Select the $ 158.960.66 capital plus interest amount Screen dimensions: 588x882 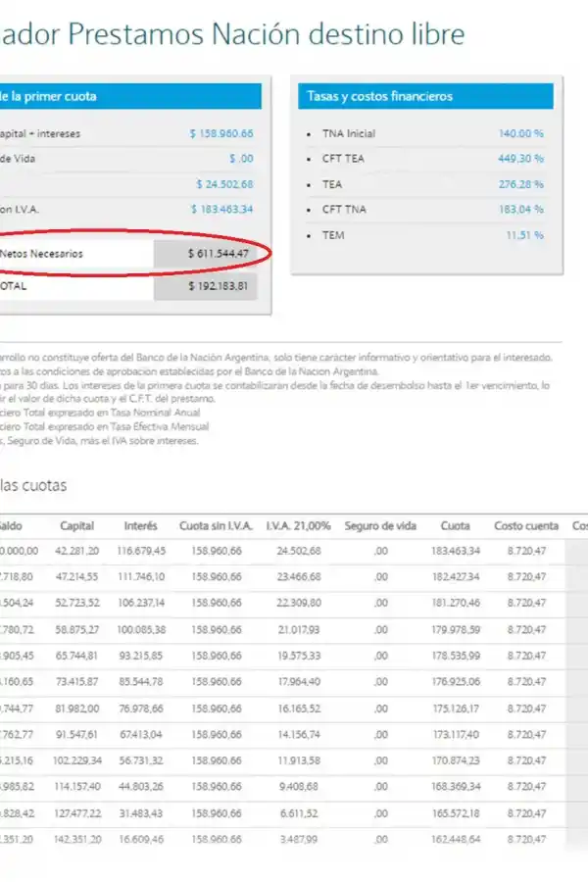[x=221, y=133]
